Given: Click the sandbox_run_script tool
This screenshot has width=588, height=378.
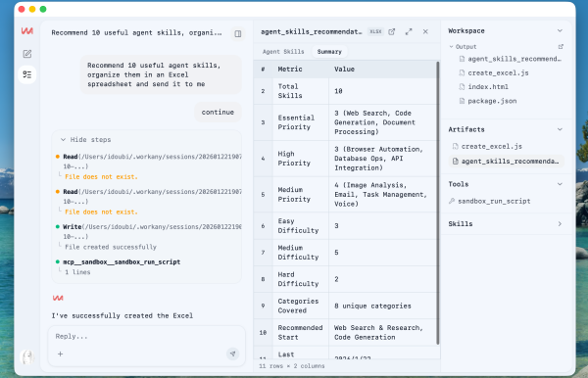Looking at the screenshot, I should point(489,201).
